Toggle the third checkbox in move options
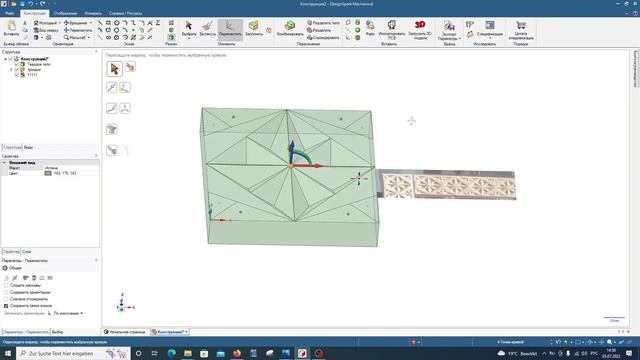 pos(6,299)
